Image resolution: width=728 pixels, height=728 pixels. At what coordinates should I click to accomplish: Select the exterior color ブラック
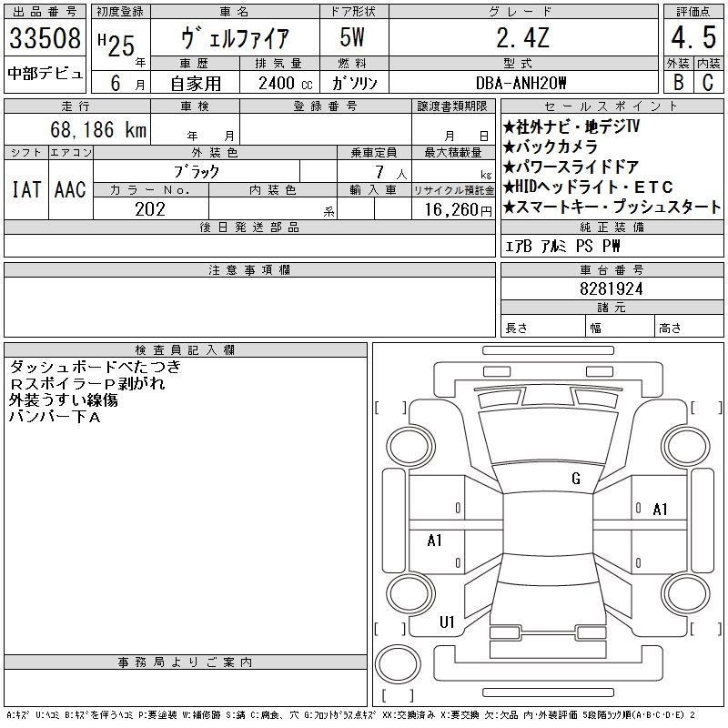[197, 172]
